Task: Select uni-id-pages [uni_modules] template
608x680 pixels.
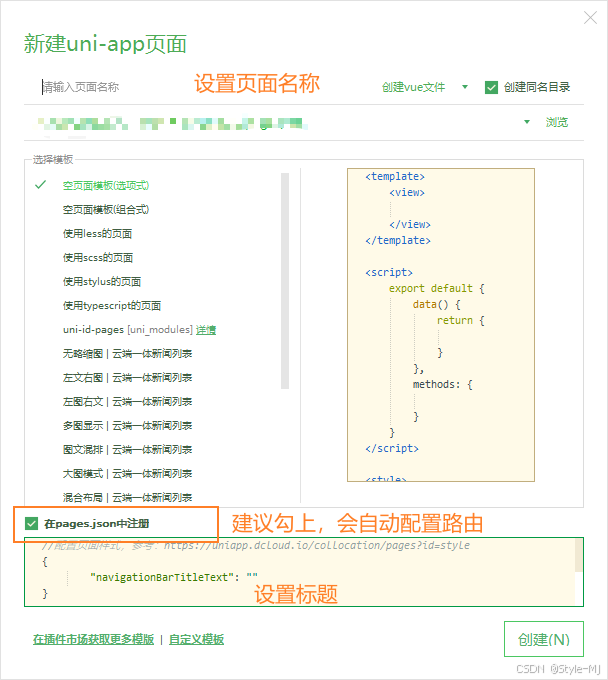Action: click(127, 330)
